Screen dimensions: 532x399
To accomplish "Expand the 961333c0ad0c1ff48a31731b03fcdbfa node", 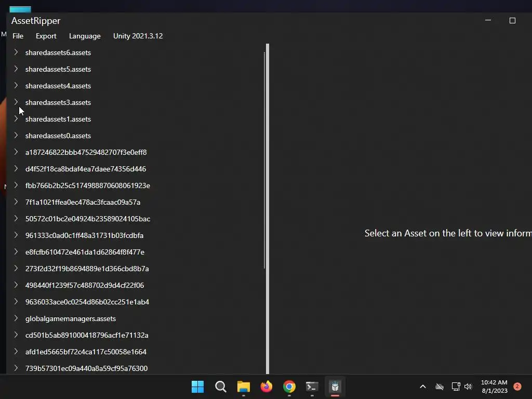I will (16, 235).
